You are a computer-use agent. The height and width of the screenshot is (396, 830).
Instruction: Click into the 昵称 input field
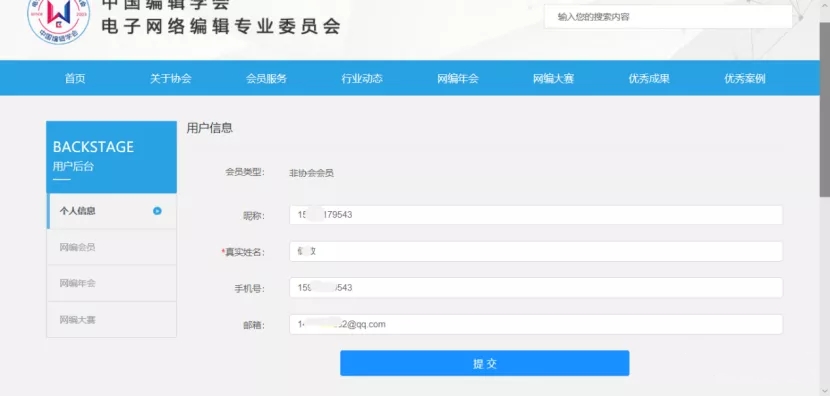pyautogui.click(x=536, y=215)
